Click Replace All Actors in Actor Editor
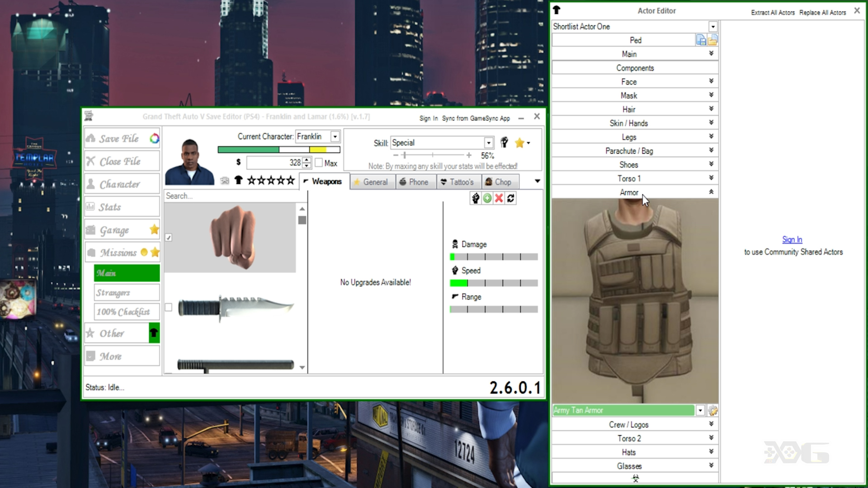 click(823, 13)
